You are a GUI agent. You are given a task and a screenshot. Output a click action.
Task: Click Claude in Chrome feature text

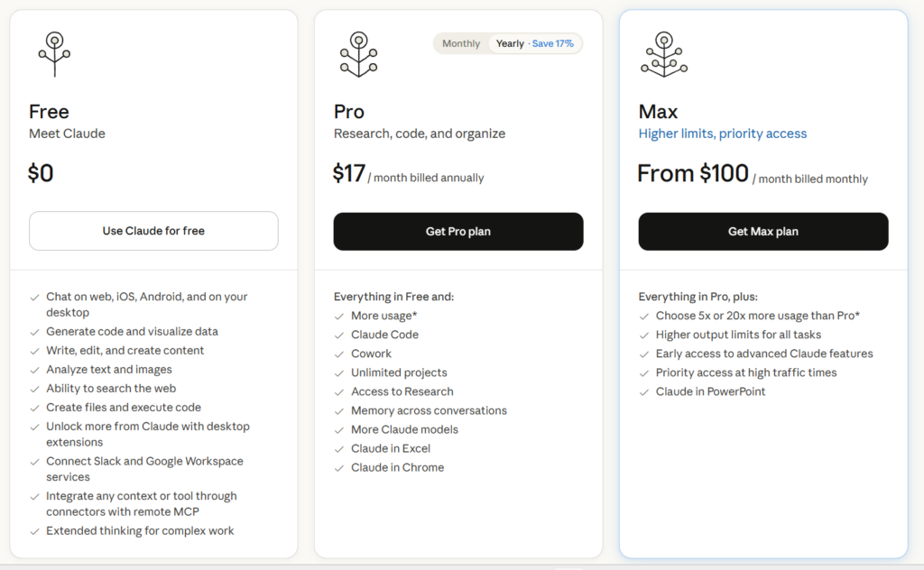[x=397, y=467]
